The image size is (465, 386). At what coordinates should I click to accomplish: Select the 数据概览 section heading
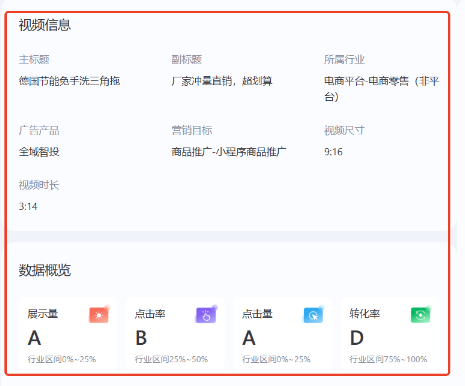45,270
